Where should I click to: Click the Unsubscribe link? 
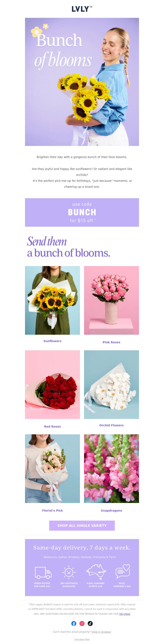tap(82, 639)
